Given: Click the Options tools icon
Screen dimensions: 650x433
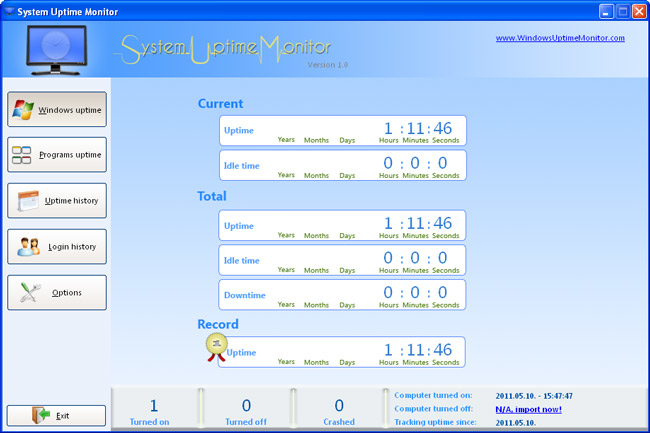Looking at the screenshot, I should tap(30, 293).
